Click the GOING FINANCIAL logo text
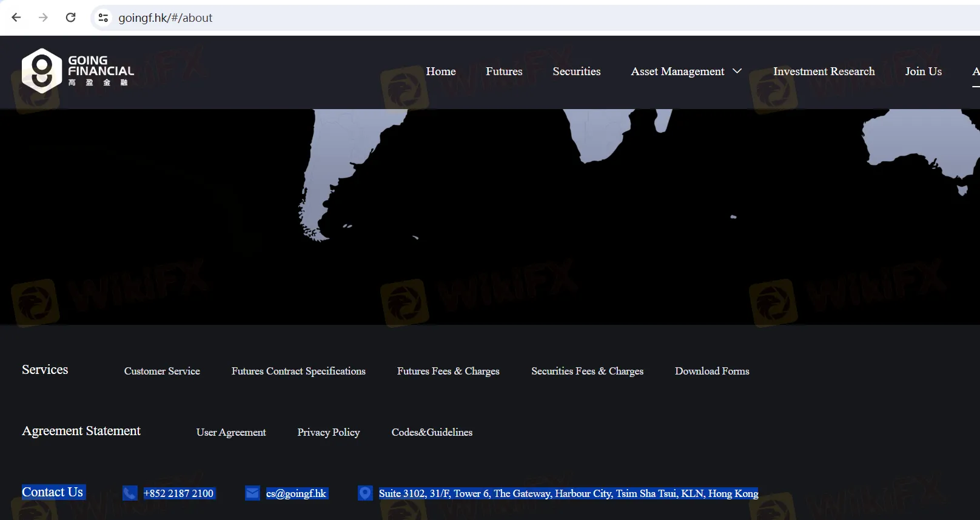The image size is (980, 520). pos(101,66)
